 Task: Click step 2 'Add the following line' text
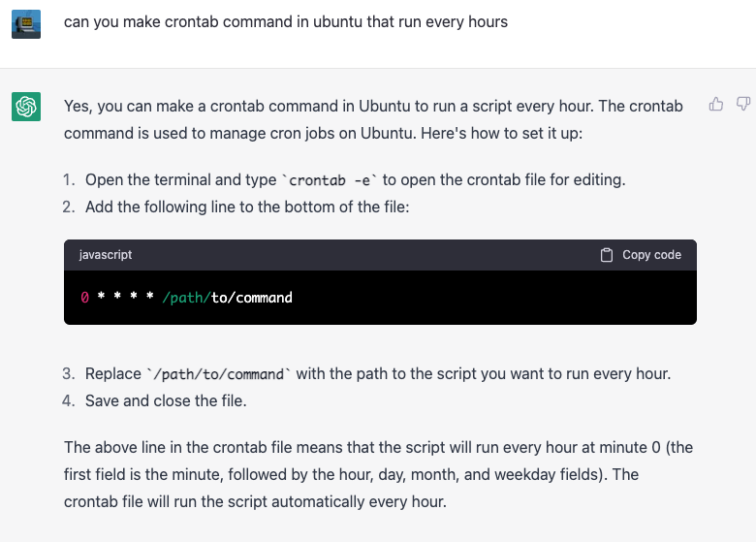(x=247, y=207)
